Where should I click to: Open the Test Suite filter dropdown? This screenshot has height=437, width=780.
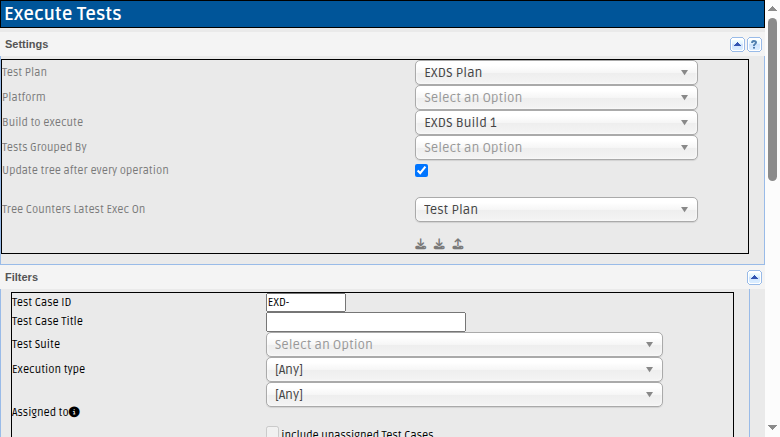coord(464,344)
